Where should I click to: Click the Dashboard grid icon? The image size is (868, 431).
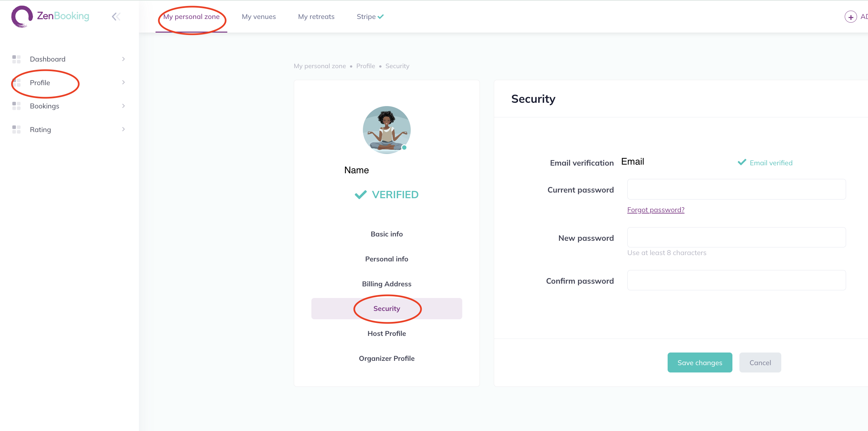[17, 59]
